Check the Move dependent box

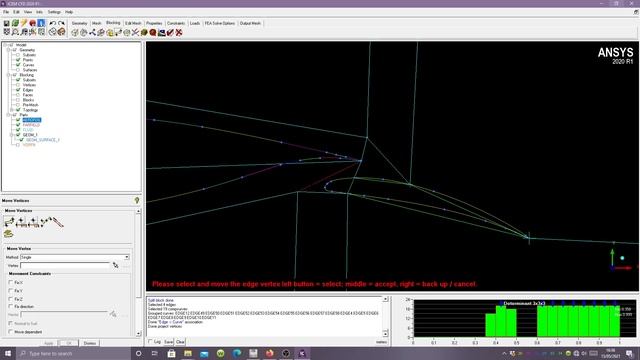pos(11,332)
